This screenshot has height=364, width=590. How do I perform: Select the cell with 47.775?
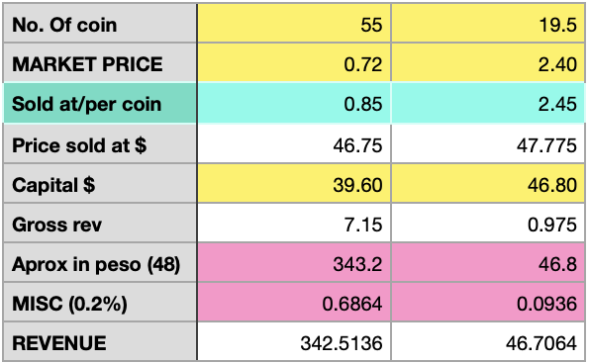tap(488, 143)
